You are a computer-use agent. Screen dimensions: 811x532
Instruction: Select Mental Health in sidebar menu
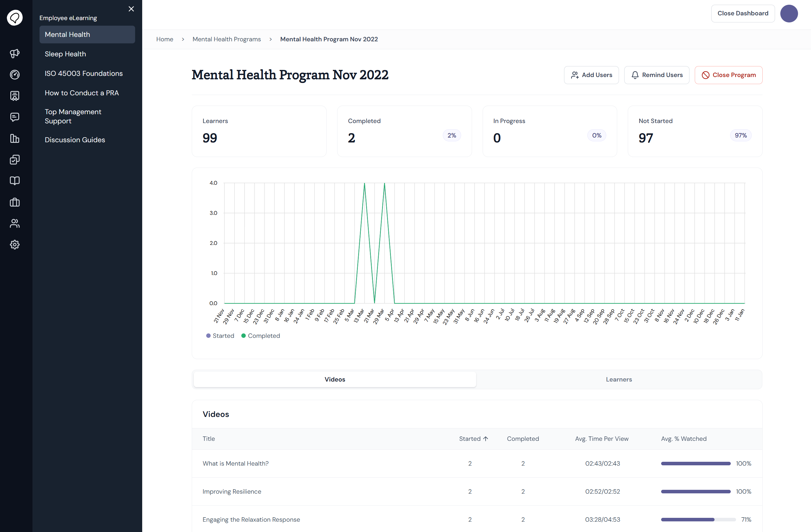87,35
